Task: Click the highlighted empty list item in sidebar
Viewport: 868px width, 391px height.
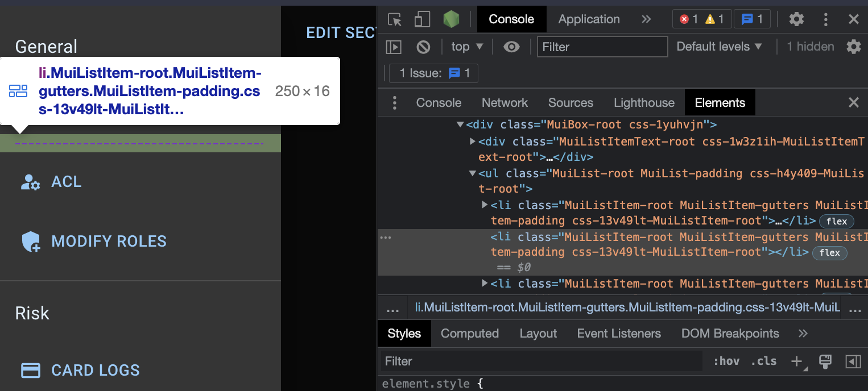Action: point(140,143)
